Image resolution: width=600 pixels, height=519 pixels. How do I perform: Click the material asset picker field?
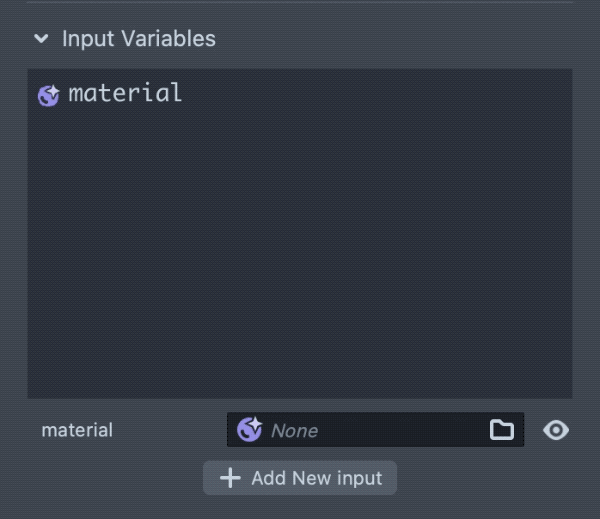375,430
